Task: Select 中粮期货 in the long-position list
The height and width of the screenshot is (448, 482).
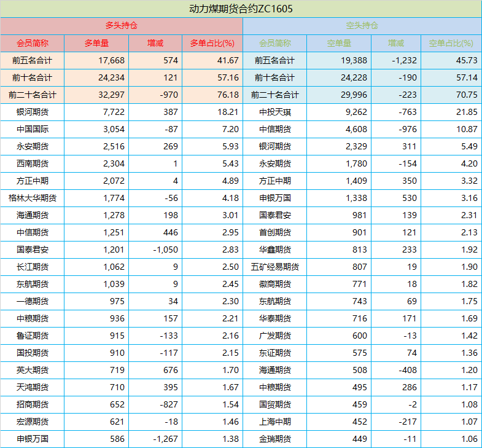Action: tap(33, 319)
